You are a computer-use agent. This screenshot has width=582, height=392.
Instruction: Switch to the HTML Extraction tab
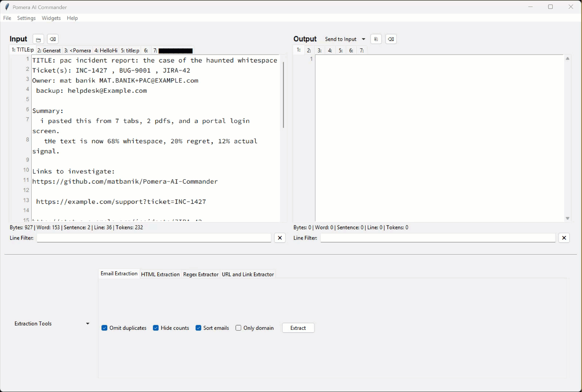[x=160, y=274]
